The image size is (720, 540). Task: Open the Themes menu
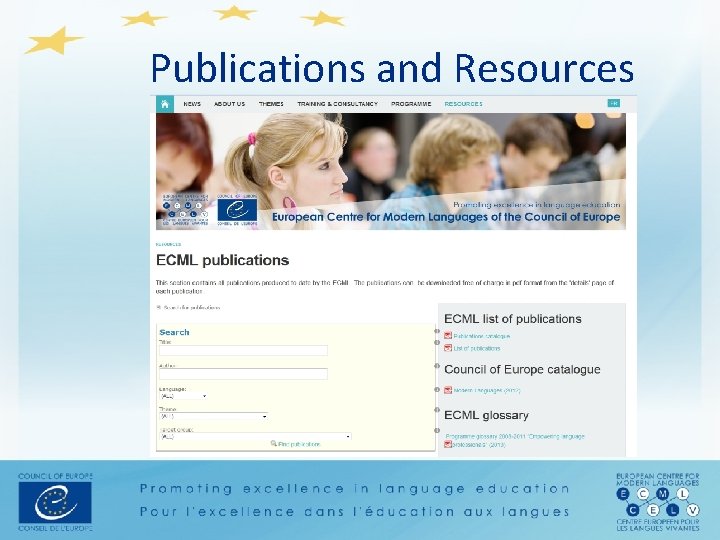click(271, 104)
